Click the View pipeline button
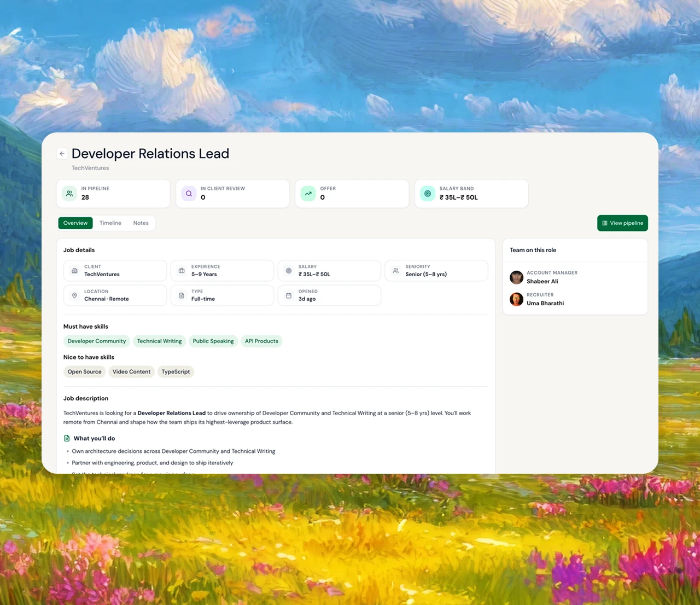The image size is (700, 605). pos(622,223)
